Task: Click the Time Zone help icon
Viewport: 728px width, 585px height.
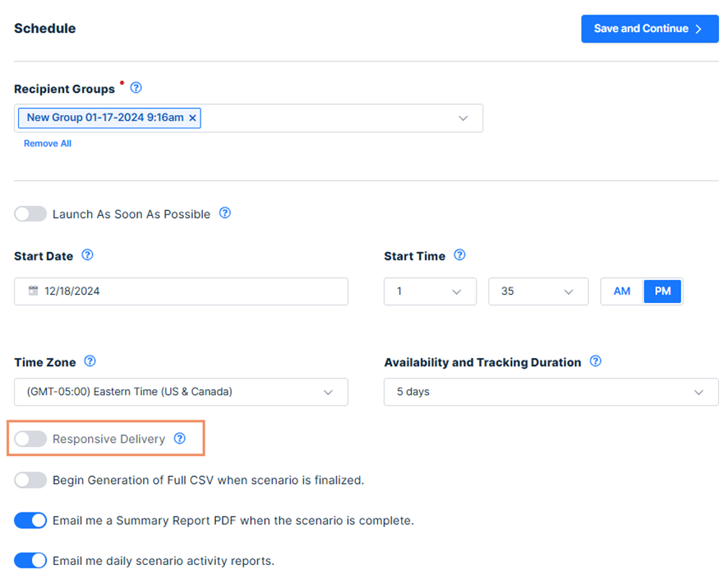Action: coord(90,361)
